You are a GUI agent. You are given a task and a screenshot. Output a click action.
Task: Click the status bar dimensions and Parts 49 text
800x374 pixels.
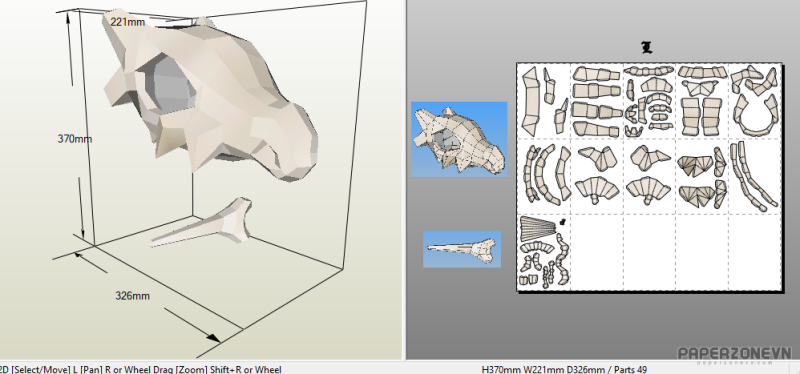tap(564, 369)
